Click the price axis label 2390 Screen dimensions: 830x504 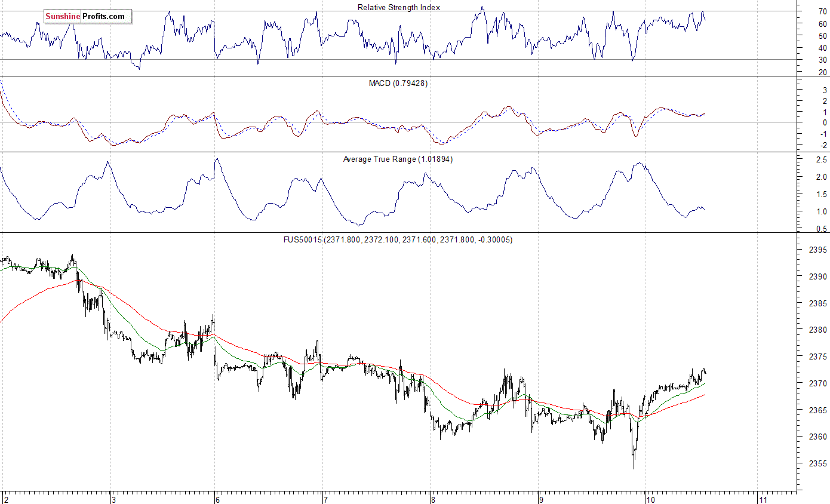(819, 276)
